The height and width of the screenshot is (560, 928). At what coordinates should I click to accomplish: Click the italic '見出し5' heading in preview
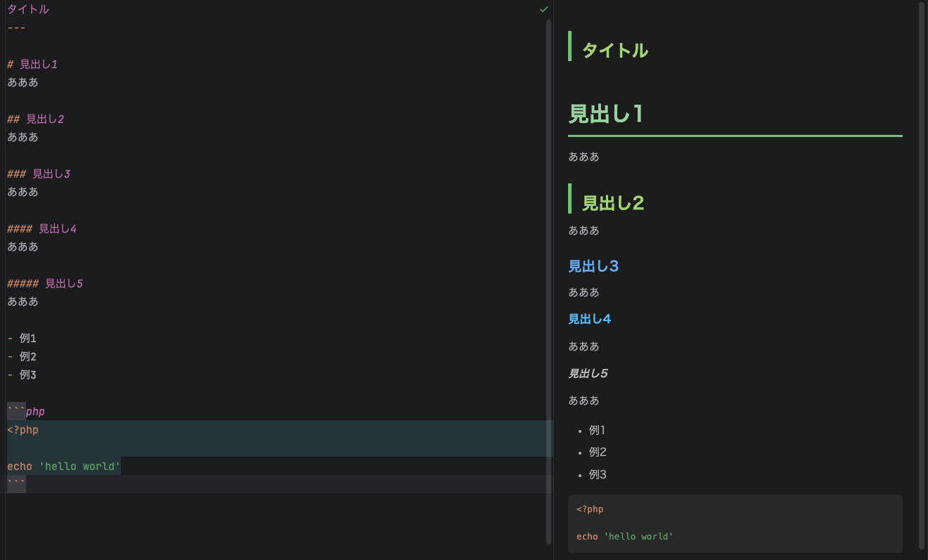588,373
